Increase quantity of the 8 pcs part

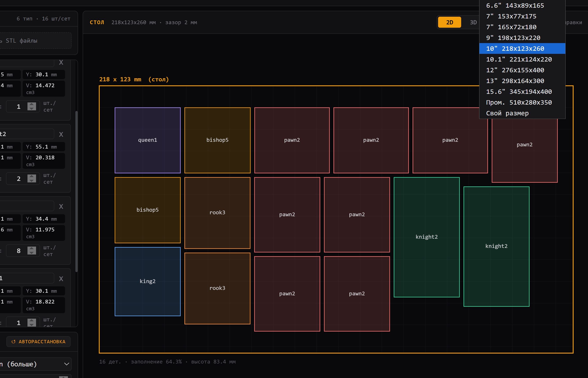click(x=32, y=248)
